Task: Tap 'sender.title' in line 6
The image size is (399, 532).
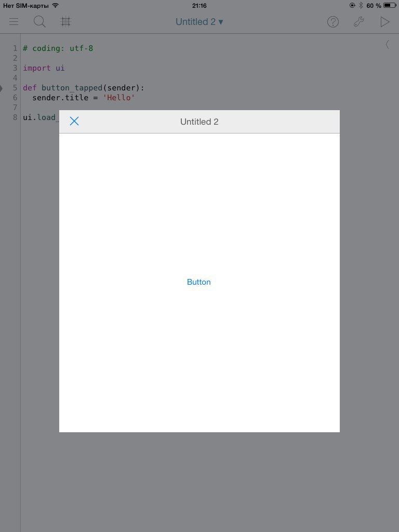Action: (60, 98)
